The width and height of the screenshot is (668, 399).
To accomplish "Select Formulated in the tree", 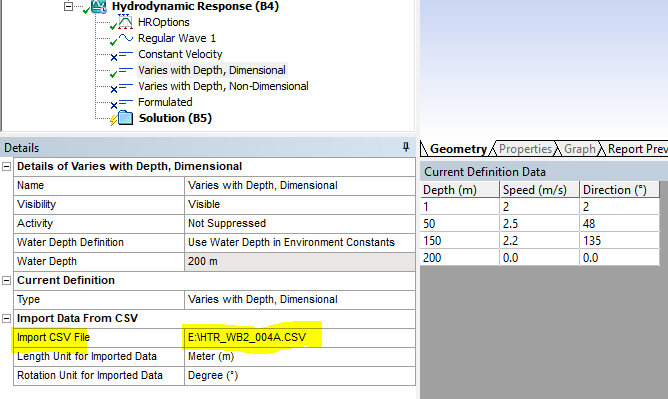I will coord(165,102).
